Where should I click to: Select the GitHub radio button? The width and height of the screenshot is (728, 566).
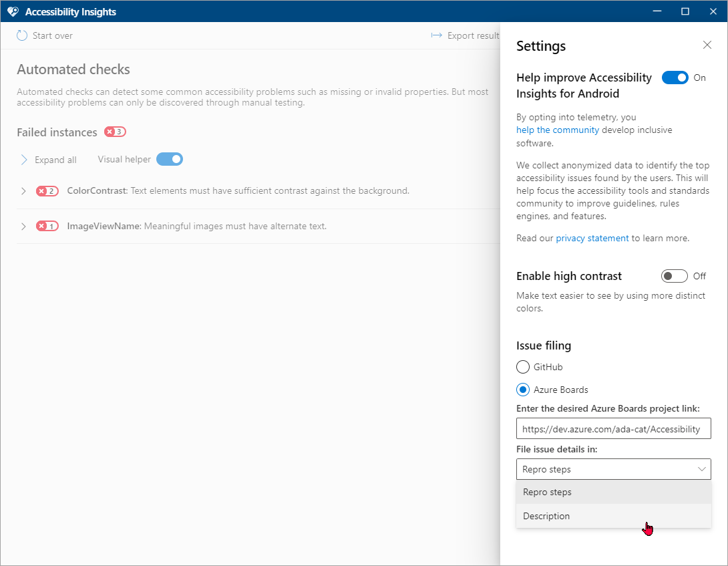pos(523,367)
